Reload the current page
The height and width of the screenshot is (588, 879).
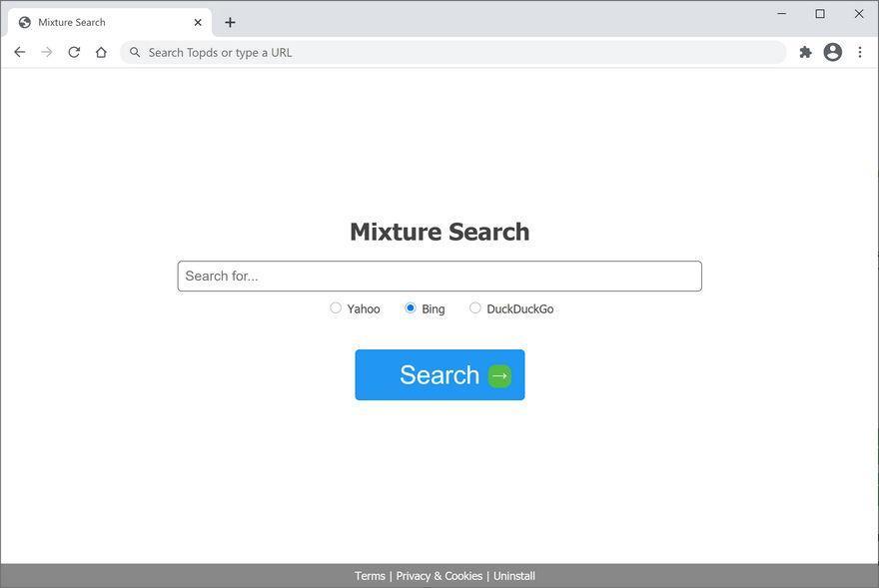pos(74,52)
